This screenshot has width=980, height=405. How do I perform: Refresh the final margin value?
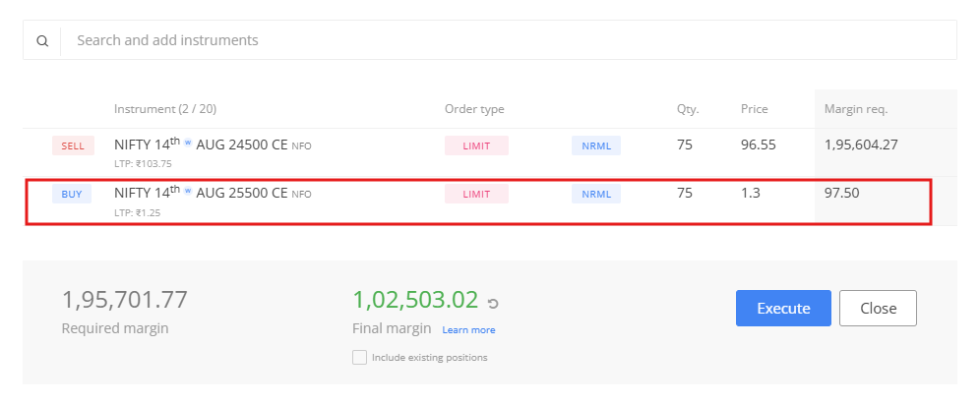(x=493, y=303)
